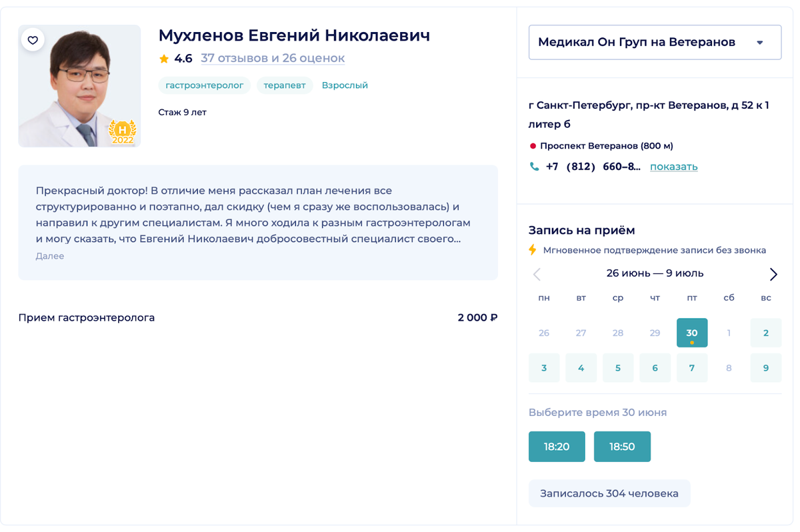800x532 pixels.
Task: Show the full phone number
Action: click(x=673, y=167)
